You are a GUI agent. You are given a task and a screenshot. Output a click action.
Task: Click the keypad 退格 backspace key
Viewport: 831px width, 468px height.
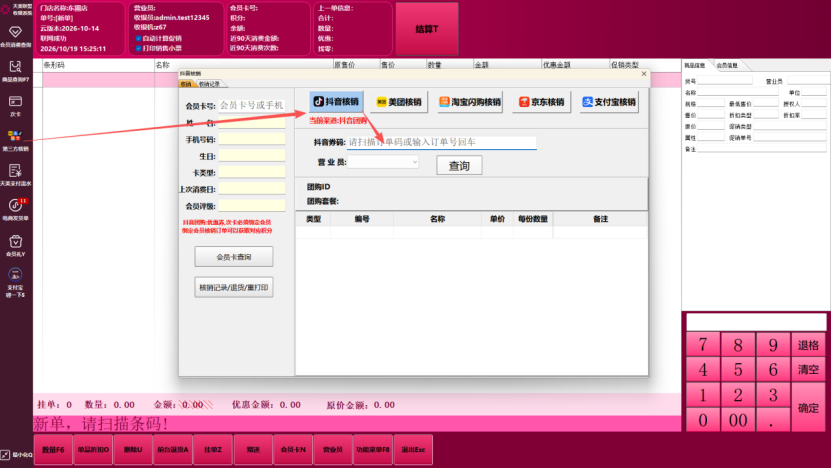point(808,345)
